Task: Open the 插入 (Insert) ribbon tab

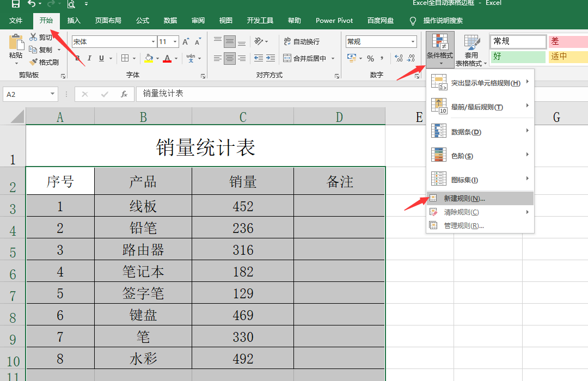Action: click(74, 21)
